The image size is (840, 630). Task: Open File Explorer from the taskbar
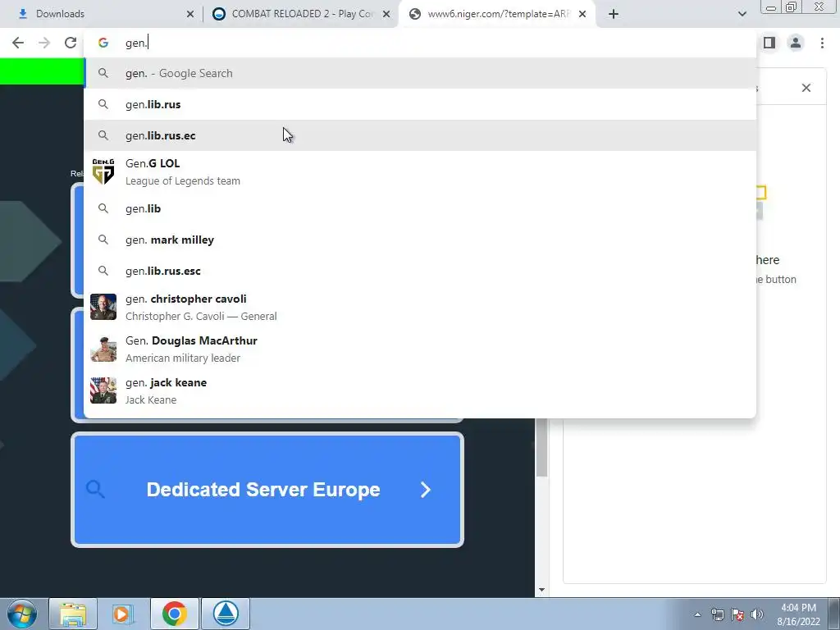coord(73,614)
